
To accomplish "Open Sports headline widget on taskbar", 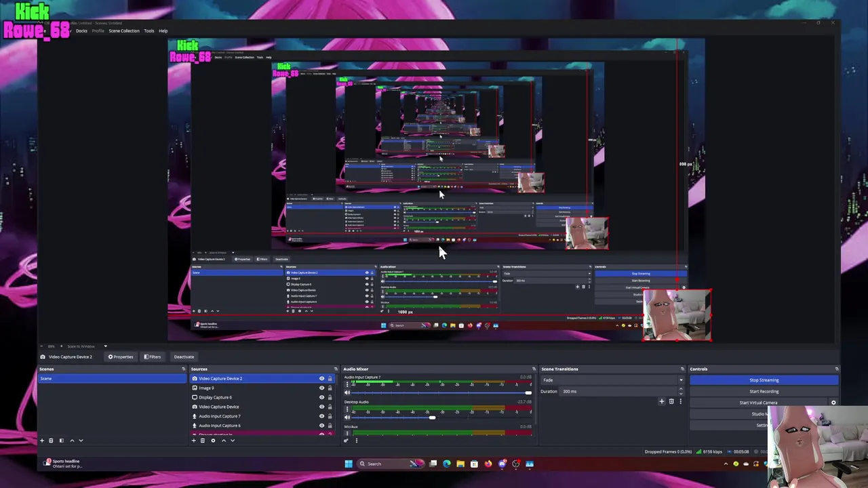I will [62, 464].
